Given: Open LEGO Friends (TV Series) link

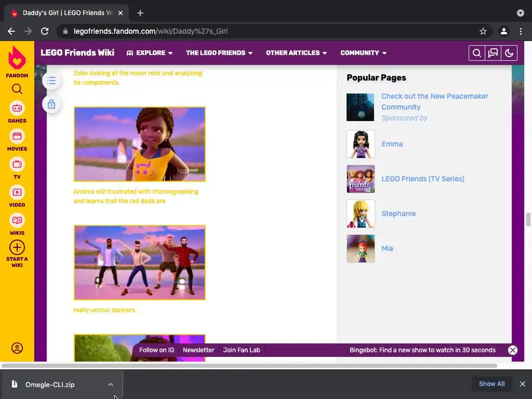Looking at the screenshot, I should (x=423, y=179).
